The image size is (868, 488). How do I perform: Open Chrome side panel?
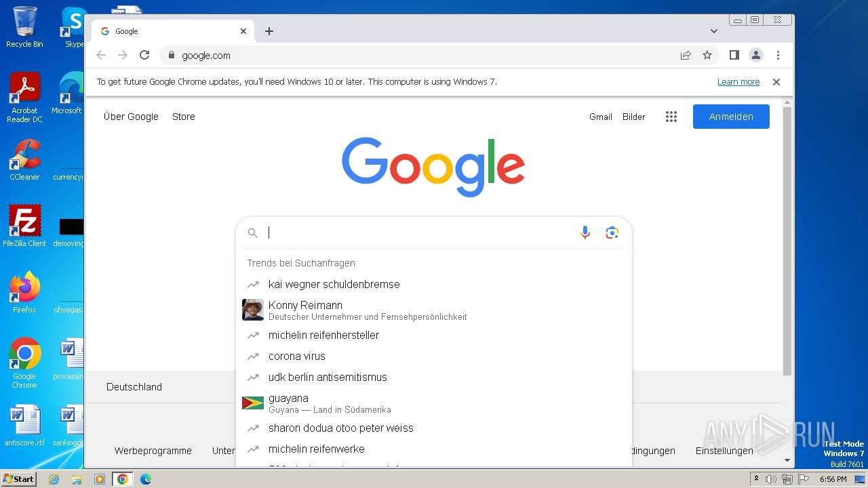point(734,56)
